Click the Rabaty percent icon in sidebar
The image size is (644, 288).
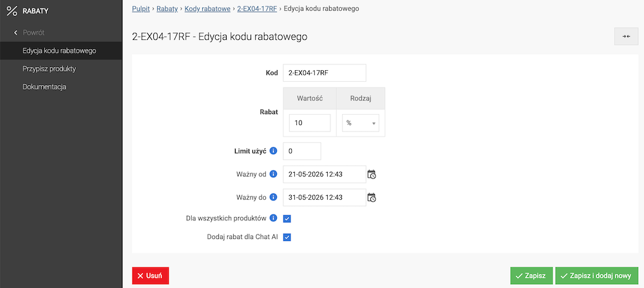(x=12, y=11)
